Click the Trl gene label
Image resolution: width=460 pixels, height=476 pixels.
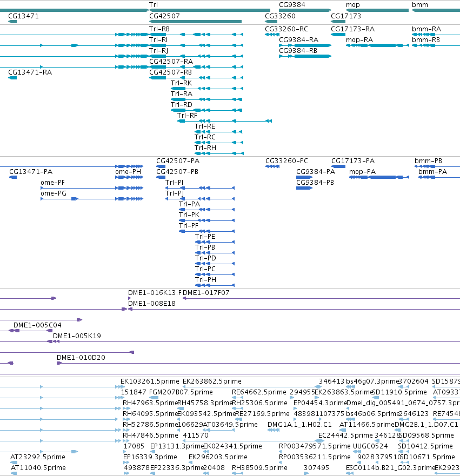pos(154,5)
